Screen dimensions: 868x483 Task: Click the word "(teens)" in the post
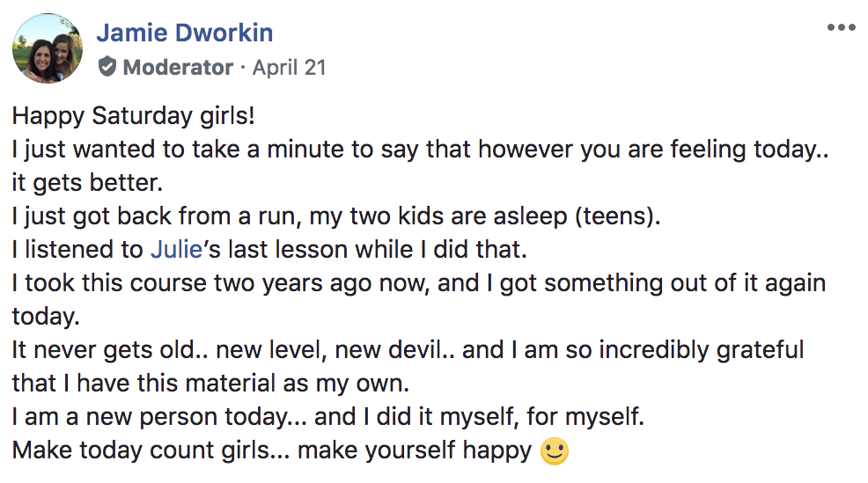(x=618, y=216)
